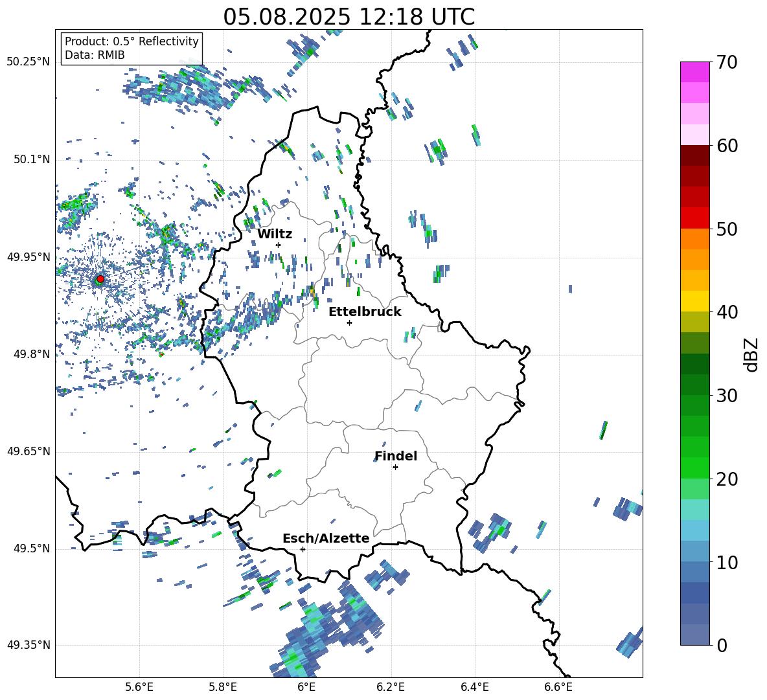Screen dimensions: 767x700
Task: Pick the lowest blue-grey colorbar segment
Action: (695, 635)
